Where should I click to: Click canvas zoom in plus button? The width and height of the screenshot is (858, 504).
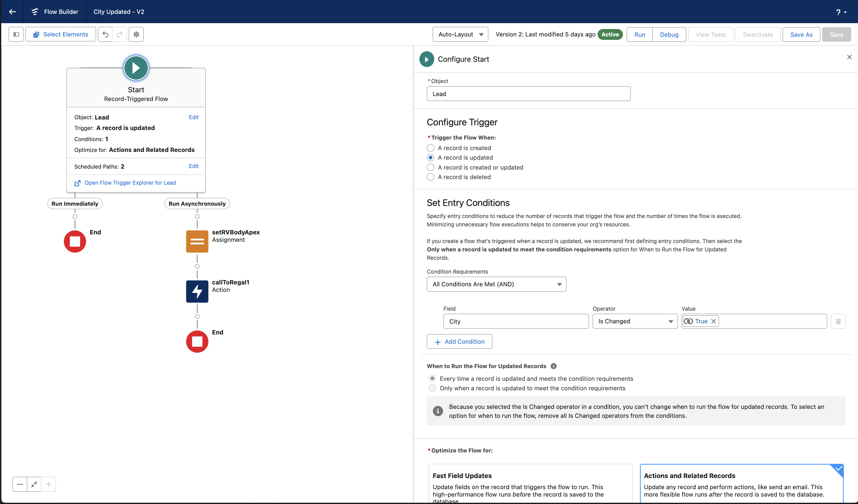[x=48, y=484]
